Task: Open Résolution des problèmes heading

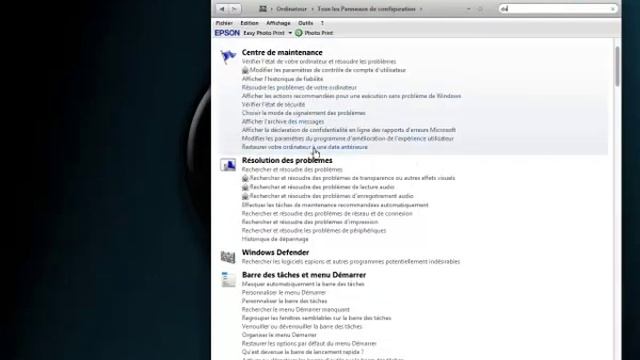Action: point(287,160)
